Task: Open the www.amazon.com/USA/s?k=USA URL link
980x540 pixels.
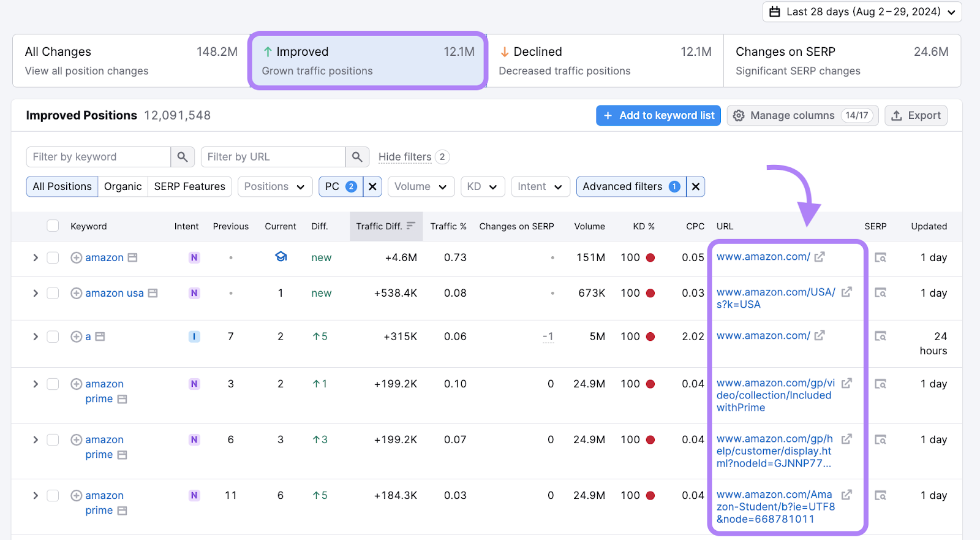Action: 776,299
